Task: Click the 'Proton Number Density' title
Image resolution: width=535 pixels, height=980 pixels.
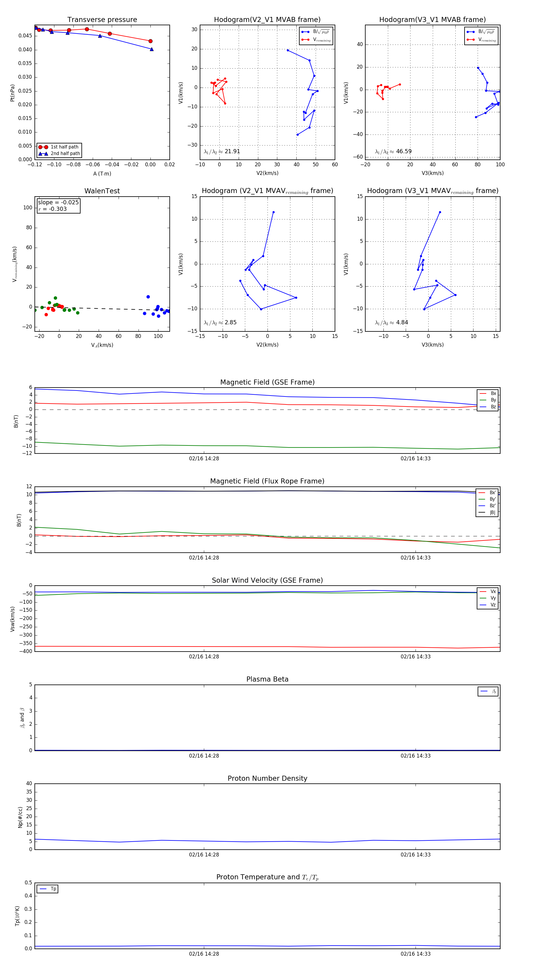Action: point(267,778)
